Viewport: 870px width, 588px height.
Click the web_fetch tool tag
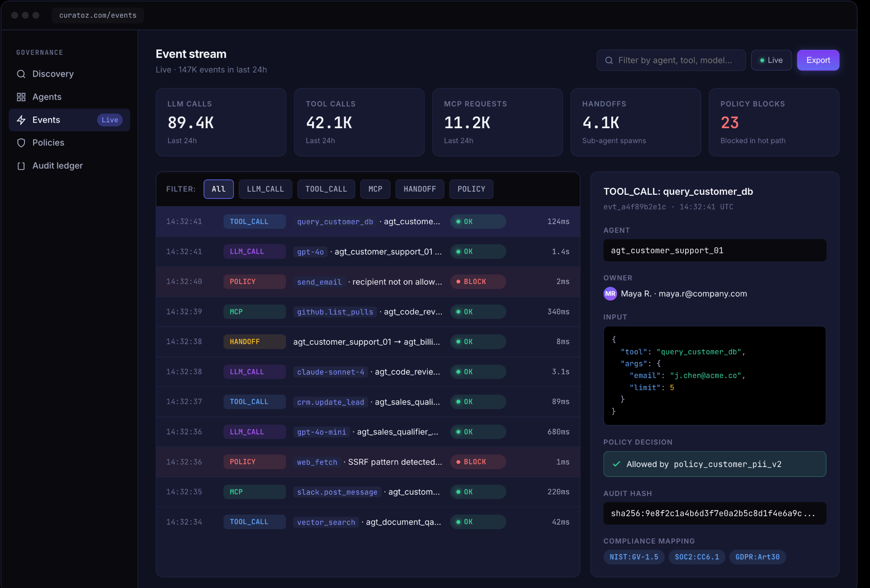[317, 462]
